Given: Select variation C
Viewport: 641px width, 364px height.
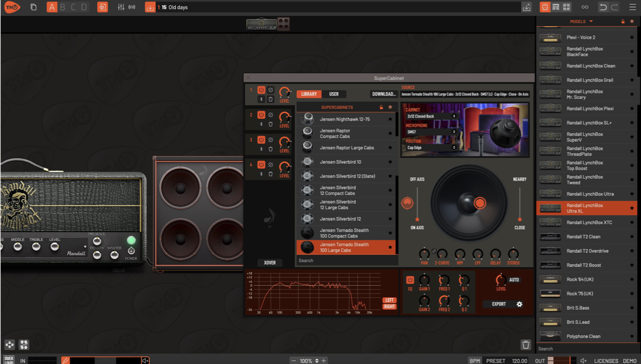Looking at the screenshot, I should point(73,7).
